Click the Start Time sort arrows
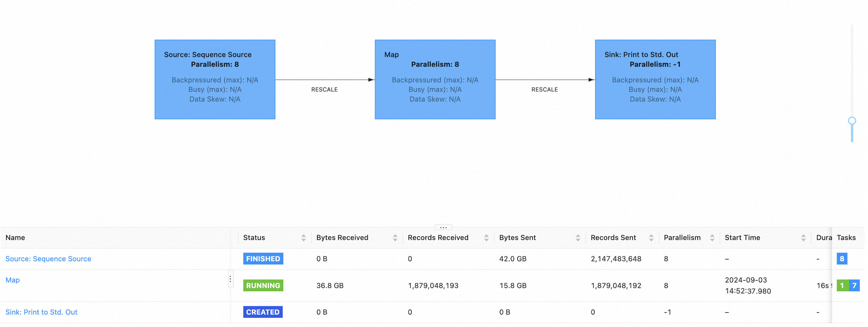 pos(803,238)
